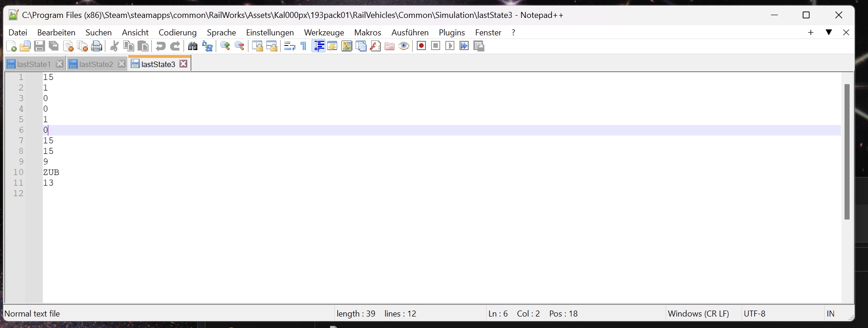
Task: Click the Save All icon
Action: pos(54,46)
